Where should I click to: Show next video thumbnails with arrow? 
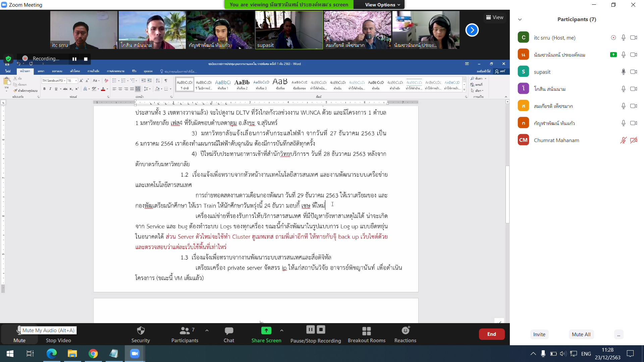[x=472, y=30]
